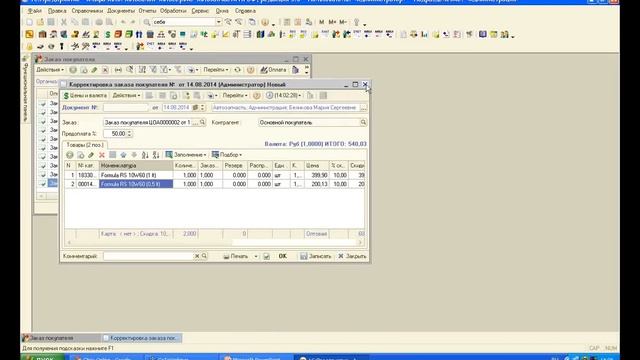
Task: Expand the search field history dropdown
Action: tap(219, 22)
